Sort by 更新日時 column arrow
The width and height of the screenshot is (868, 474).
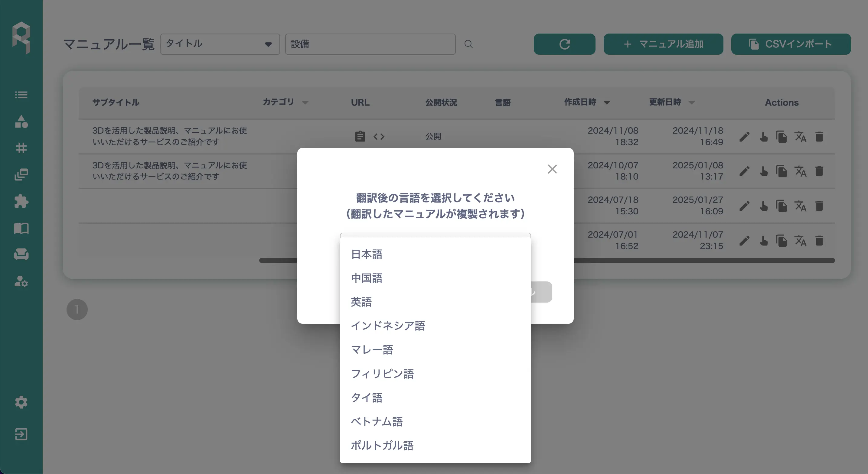[691, 103]
